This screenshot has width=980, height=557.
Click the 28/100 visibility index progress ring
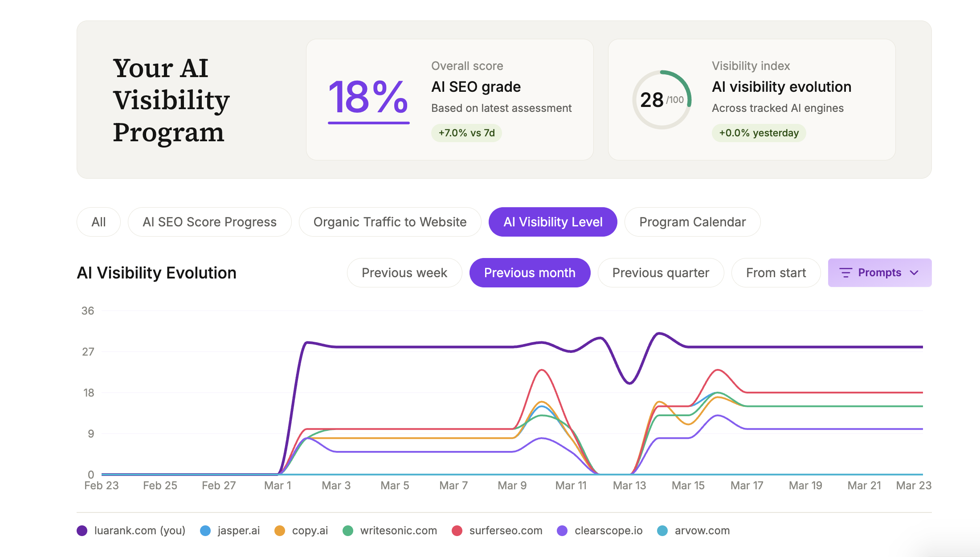[x=661, y=100]
